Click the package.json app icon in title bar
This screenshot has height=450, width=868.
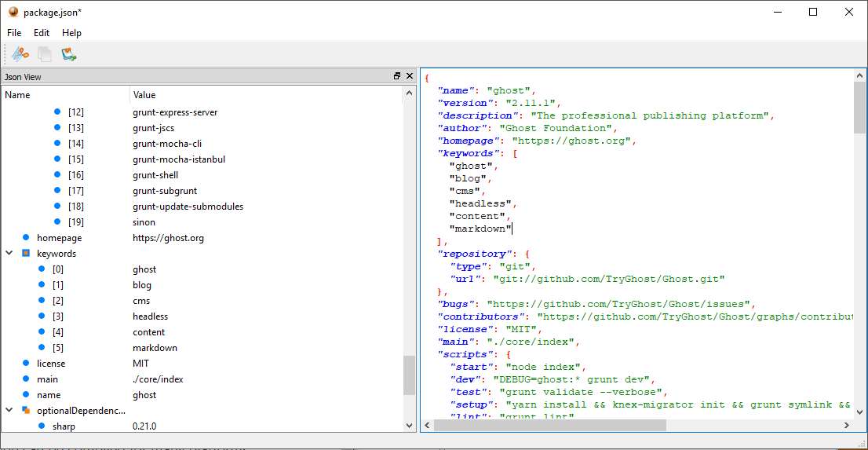pos(14,12)
